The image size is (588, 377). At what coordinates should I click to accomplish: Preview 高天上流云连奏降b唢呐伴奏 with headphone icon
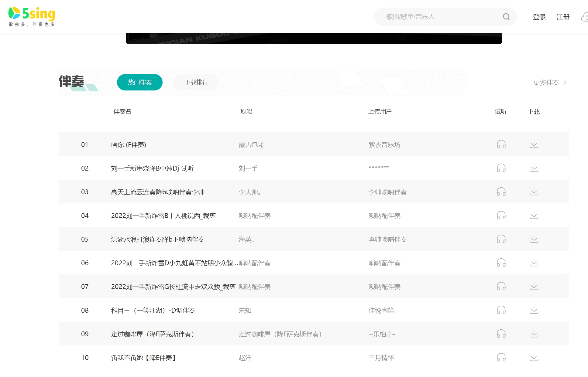click(501, 192)
